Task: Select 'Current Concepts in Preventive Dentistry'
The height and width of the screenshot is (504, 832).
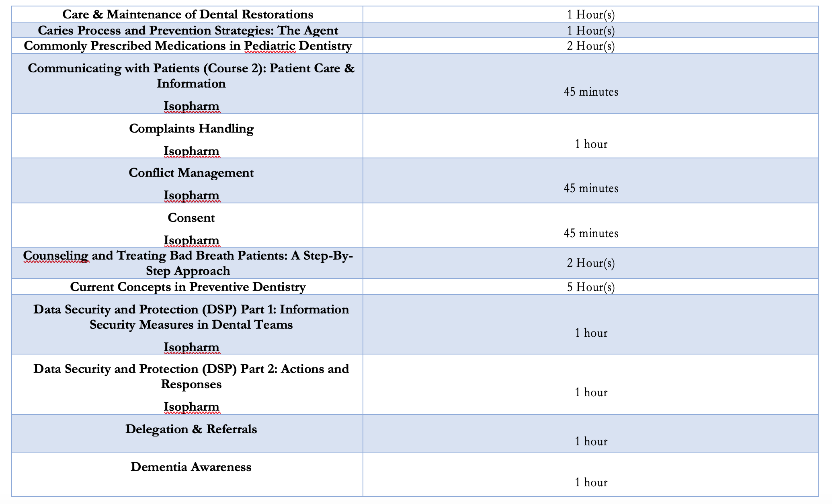Action: point(188,287)
